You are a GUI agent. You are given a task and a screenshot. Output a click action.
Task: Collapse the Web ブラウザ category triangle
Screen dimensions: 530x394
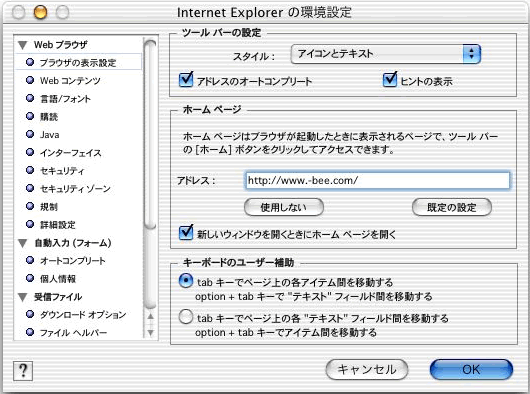(x=23, y=45)
